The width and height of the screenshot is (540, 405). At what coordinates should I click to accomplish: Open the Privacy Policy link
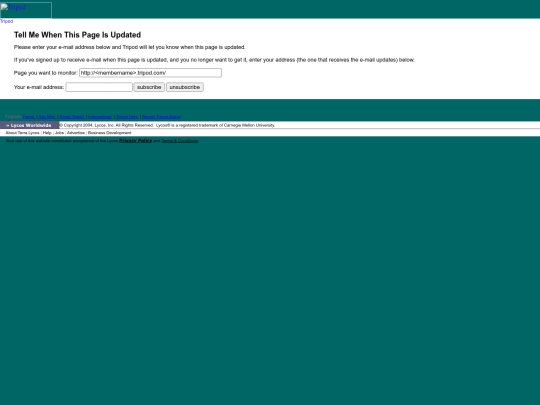[x=135, y=141]
